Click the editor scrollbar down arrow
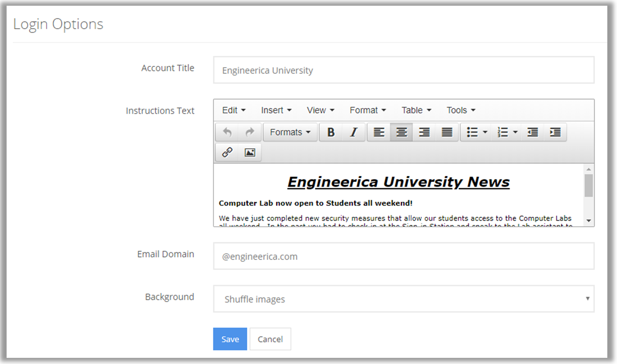 tap(589, 221)
